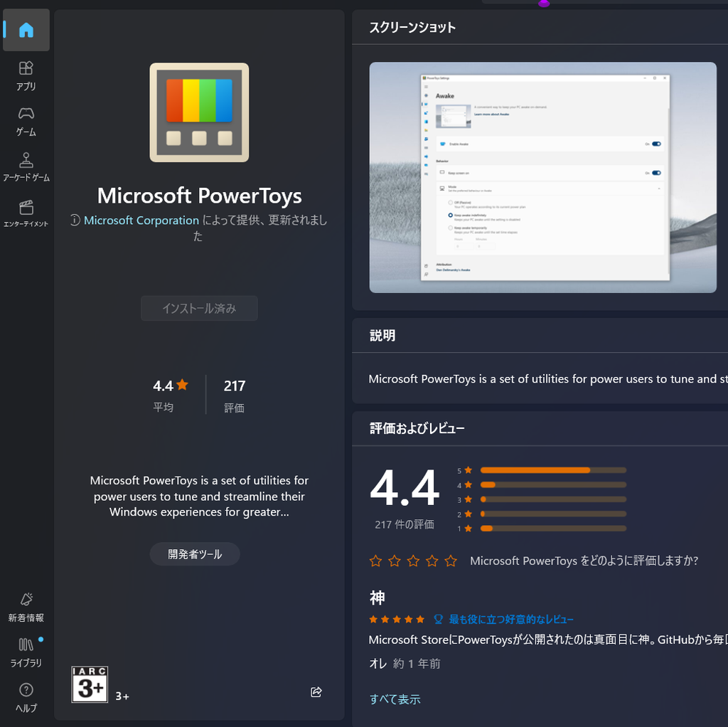Rate PowerToys two stars

tap(395, 561)
